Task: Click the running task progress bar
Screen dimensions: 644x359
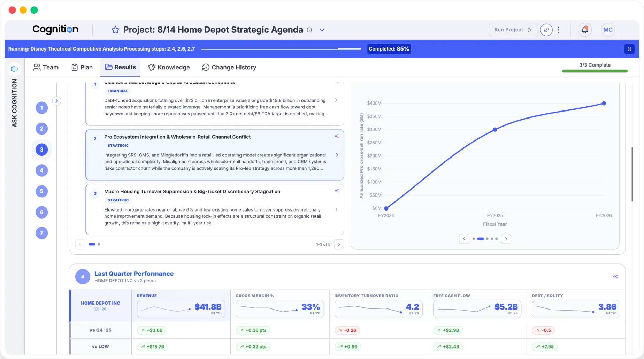Action: point(281,49)
